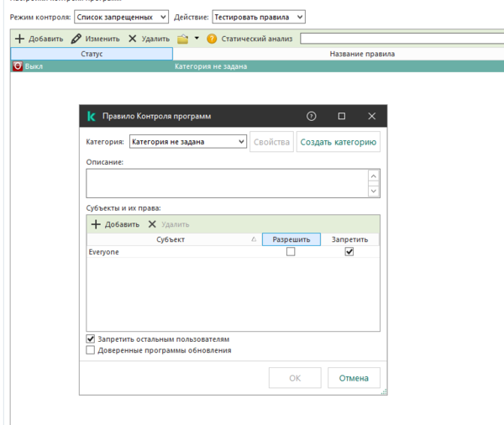Click description scrollbar up arrow
The image size is (504, 425).
(374, 176)
